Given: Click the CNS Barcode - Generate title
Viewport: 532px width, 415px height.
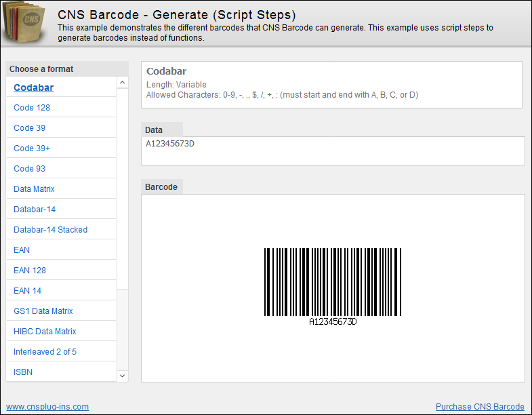Looking at the screenshot, I should 176,15.
